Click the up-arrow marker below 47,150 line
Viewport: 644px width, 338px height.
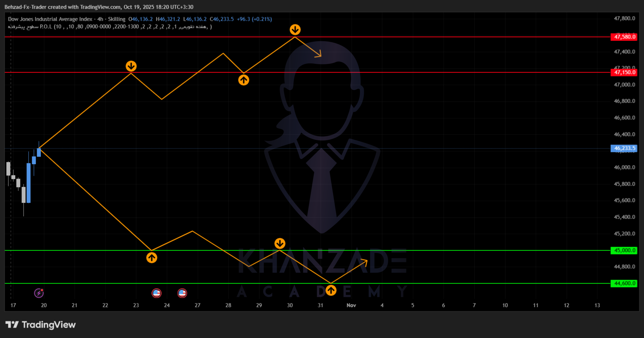[244, 80]
